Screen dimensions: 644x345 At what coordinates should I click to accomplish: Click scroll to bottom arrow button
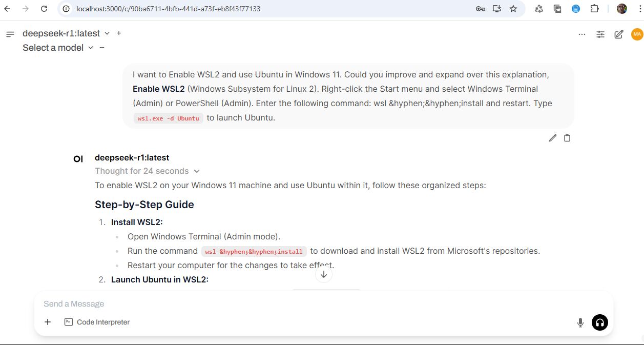pos(324,274)
